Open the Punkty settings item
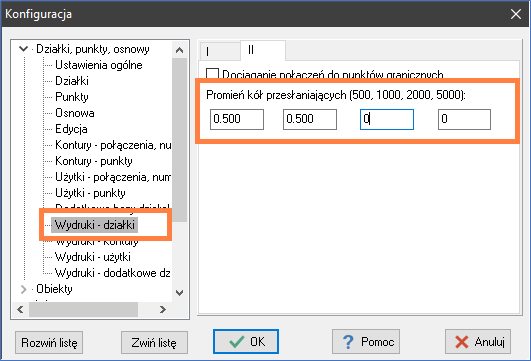Image resolution: width=531 pixels, height=361 pixels. 72,97
